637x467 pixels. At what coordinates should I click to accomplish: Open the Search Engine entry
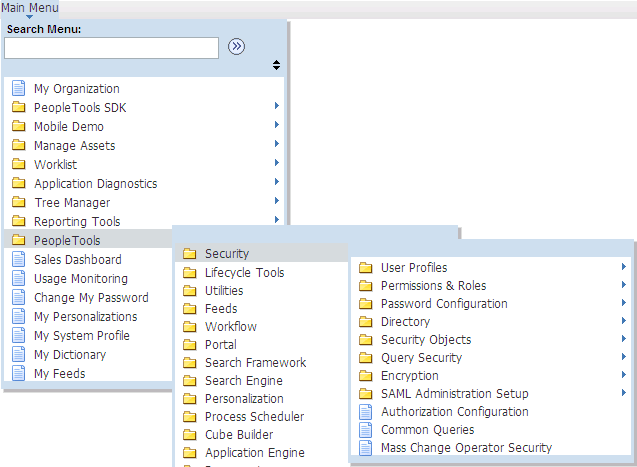coord(244,381)
